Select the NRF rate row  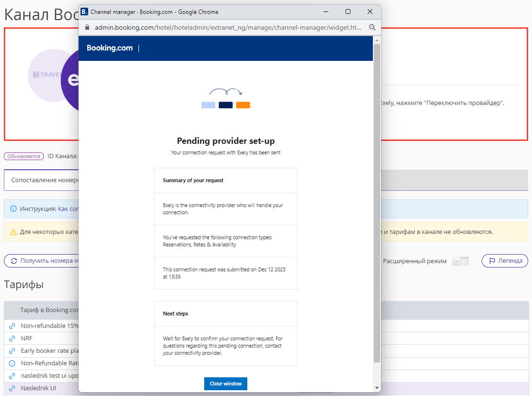(x=41, y=338)
